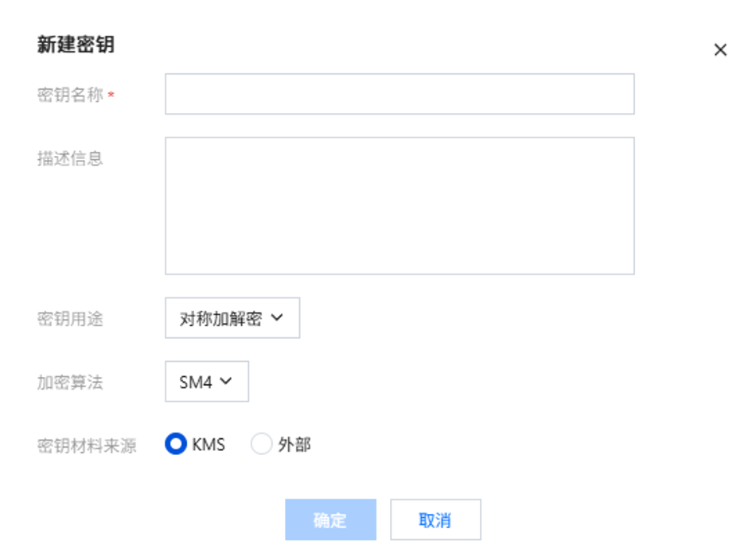The height and width of the screenshot is (560, 740).
Task: Click the 描述信息 field label
Action: pos(70,158)
